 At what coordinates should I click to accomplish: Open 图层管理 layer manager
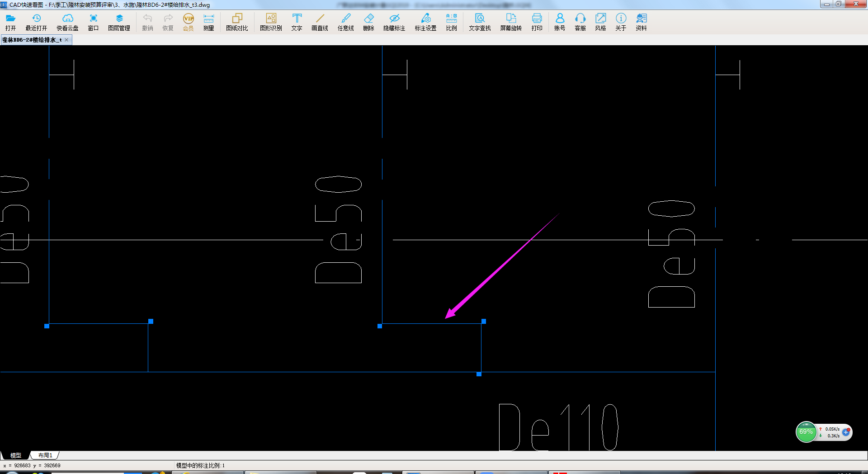point(119,22)
